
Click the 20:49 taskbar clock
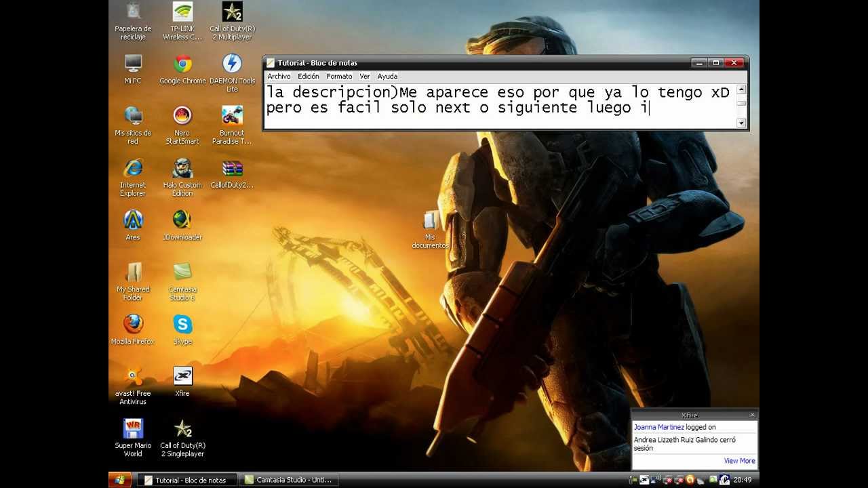(742, 480)
